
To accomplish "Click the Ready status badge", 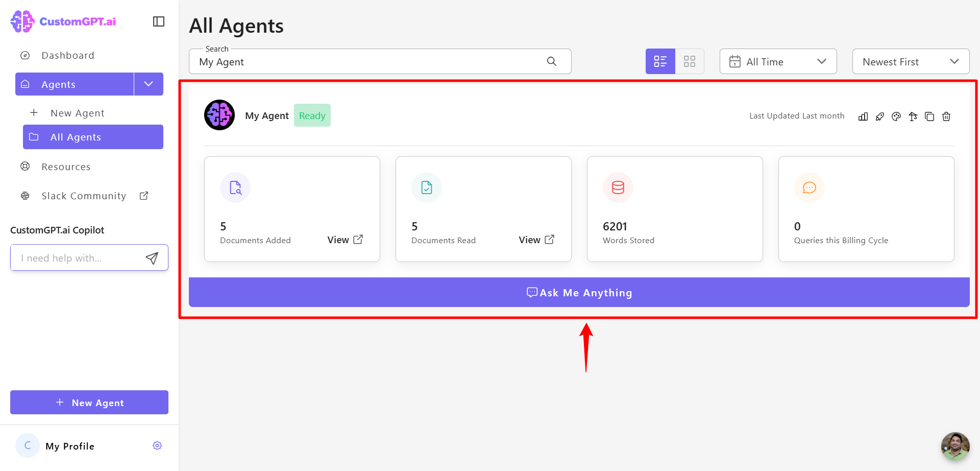I will (312, 115).
